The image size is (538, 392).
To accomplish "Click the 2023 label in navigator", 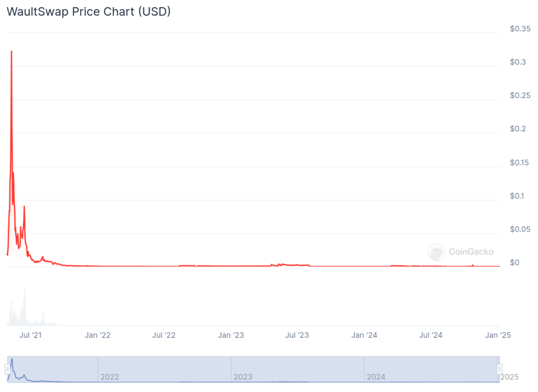I will (x=243, y=377).
